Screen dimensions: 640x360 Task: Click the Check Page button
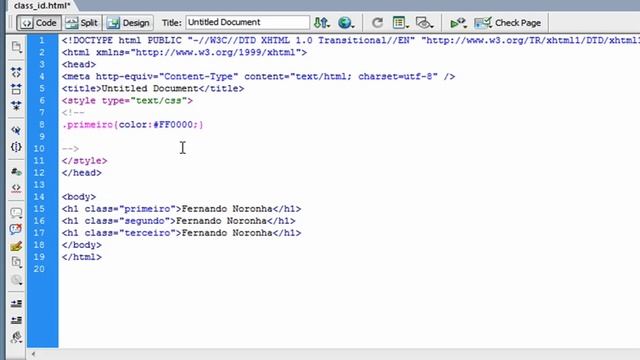click(x=508, y=23)
